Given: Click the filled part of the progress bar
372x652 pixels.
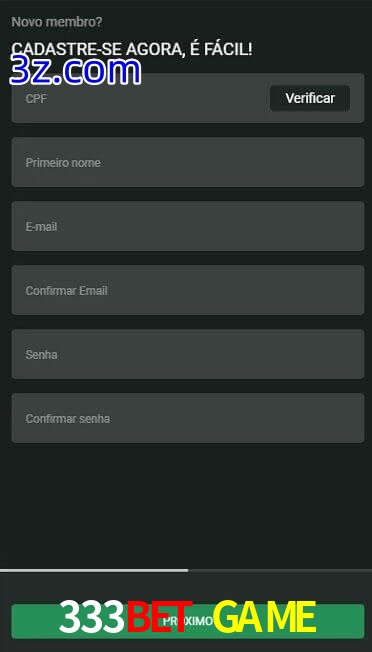Looking at the screenshot, I should coord(94,570).
